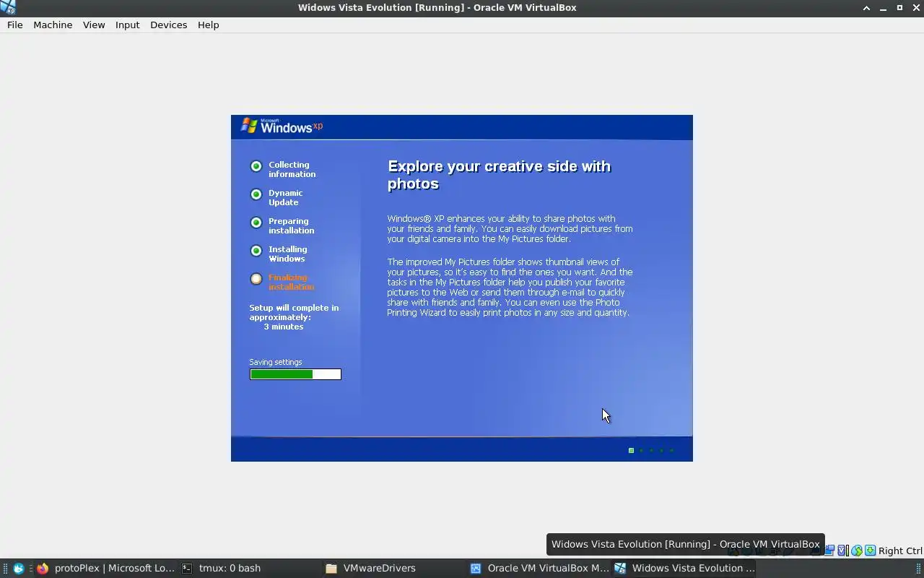Click the "Saving settings" status label
This screenshot has width=924, height=578.
pyautogui.click(x=276, y=362)
